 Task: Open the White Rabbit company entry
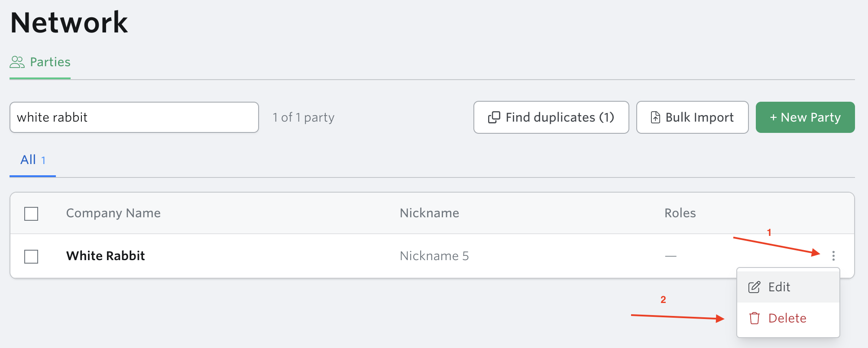pos(105,256)
